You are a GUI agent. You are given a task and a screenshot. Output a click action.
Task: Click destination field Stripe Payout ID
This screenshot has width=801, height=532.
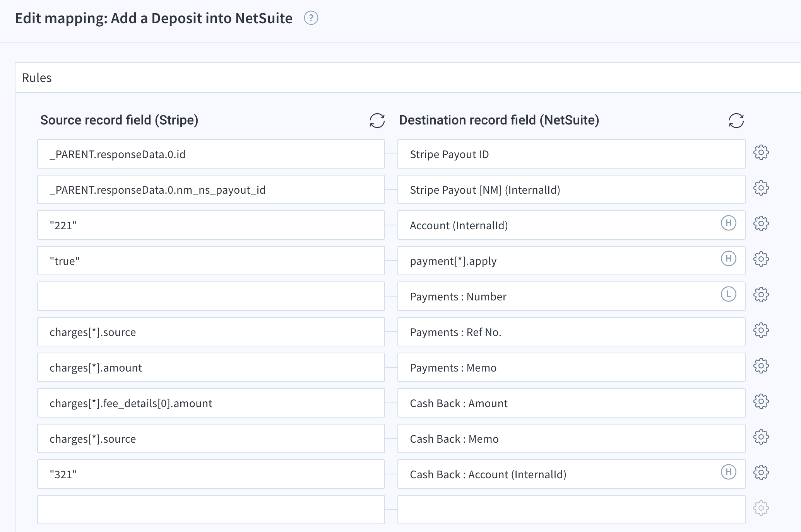(x=571, y=154)
